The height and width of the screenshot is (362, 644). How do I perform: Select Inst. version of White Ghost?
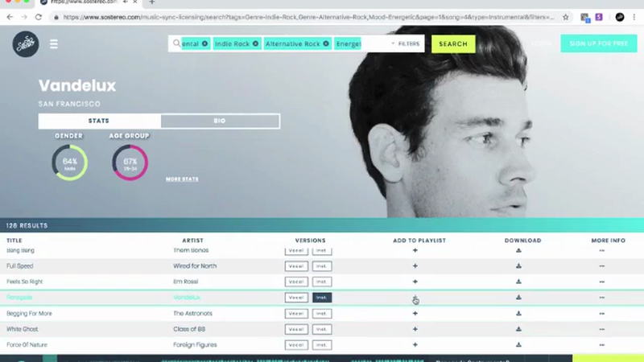coord(321,329)
